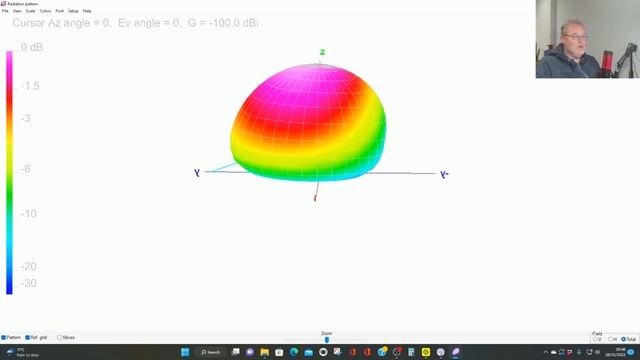Image resolution: width=640 pixels, height=360 pixels.
Task: Click the 3D radiation pattern dome
Action: 308,122
